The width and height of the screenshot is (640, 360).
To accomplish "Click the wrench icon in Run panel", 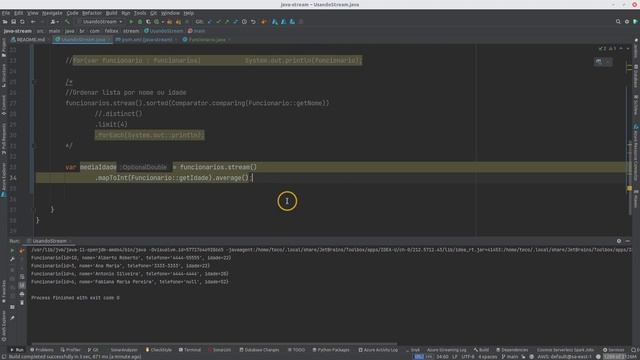I will (12, 259).
